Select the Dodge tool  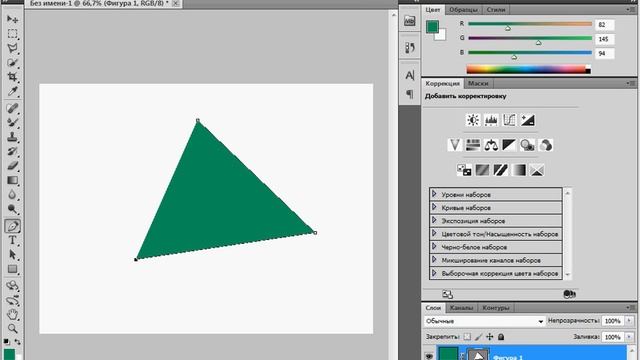pos(12,209)
